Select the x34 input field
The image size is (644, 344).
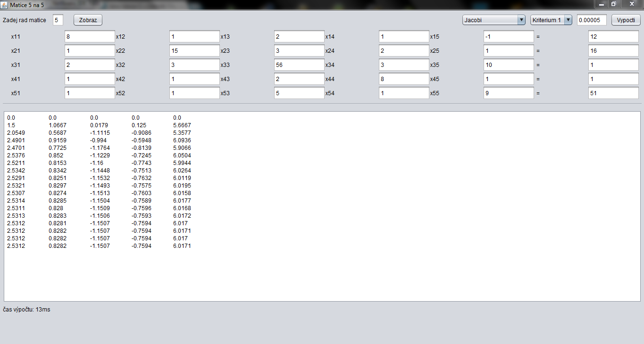pos(404,65)
